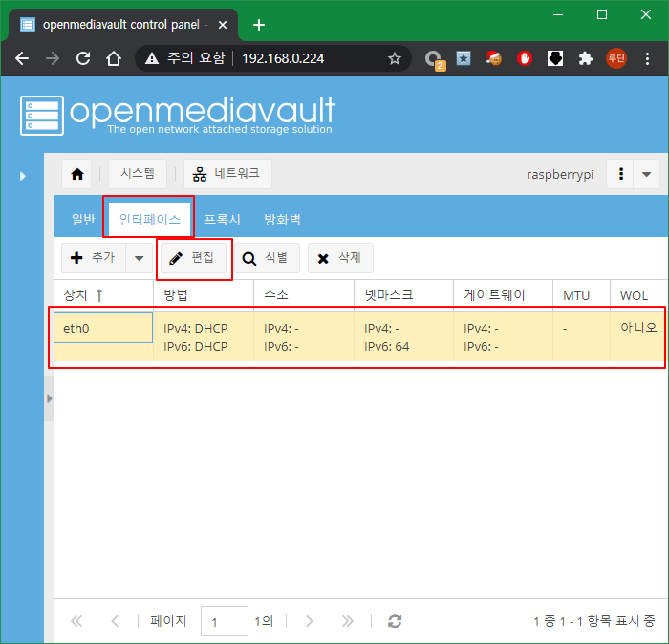This screenshot has height=644, width=669.
Task: Go to the previous page arrow
Action: [115, 621]
